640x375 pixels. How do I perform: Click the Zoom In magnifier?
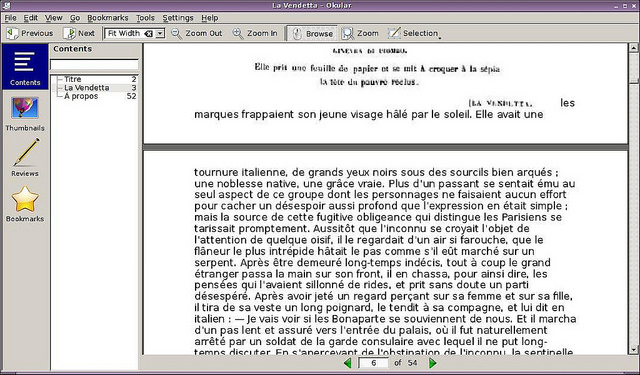pos(255,33)
